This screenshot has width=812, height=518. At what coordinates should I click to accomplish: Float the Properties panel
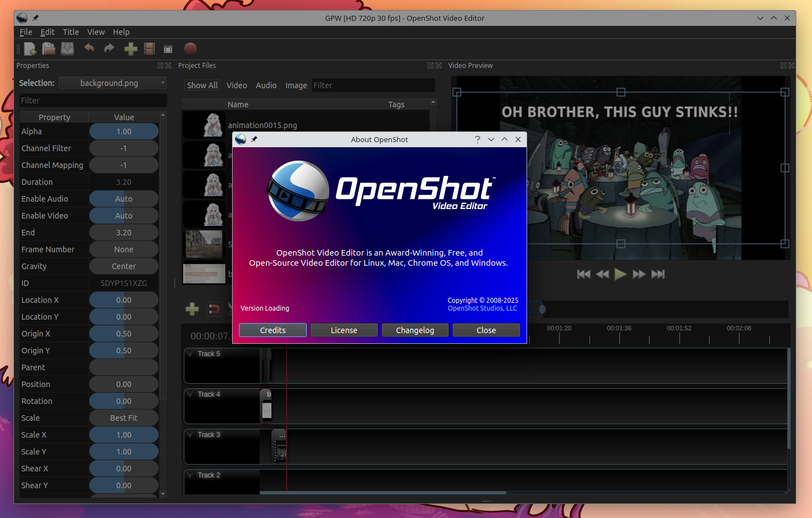160,66
